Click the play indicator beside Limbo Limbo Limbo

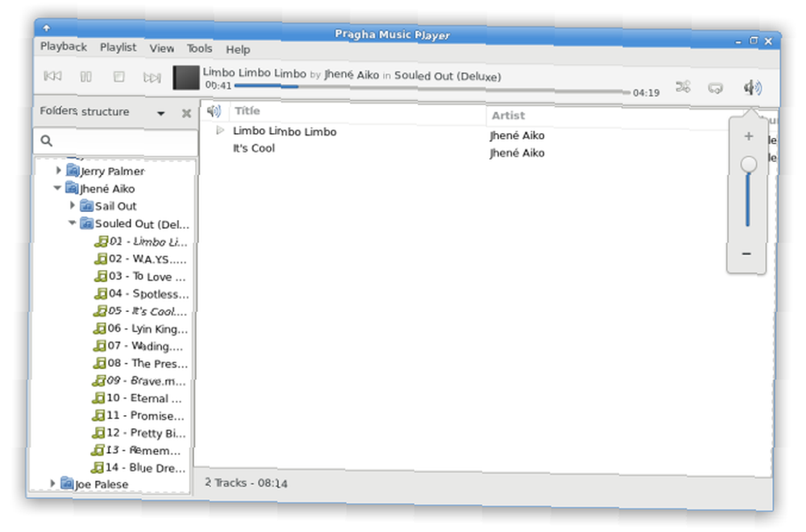pyautogui.click(x=220, y=130)
